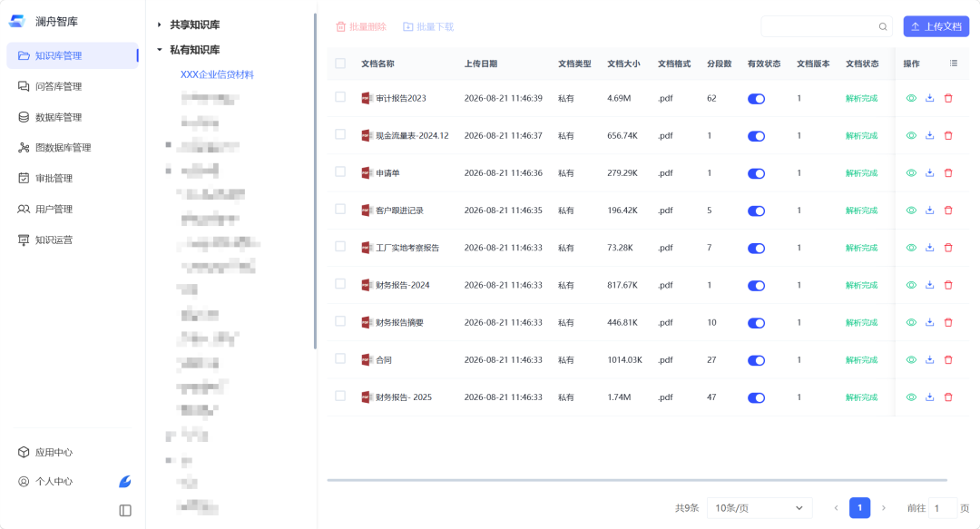Delete the 财务报告- 2025 row

948,397
